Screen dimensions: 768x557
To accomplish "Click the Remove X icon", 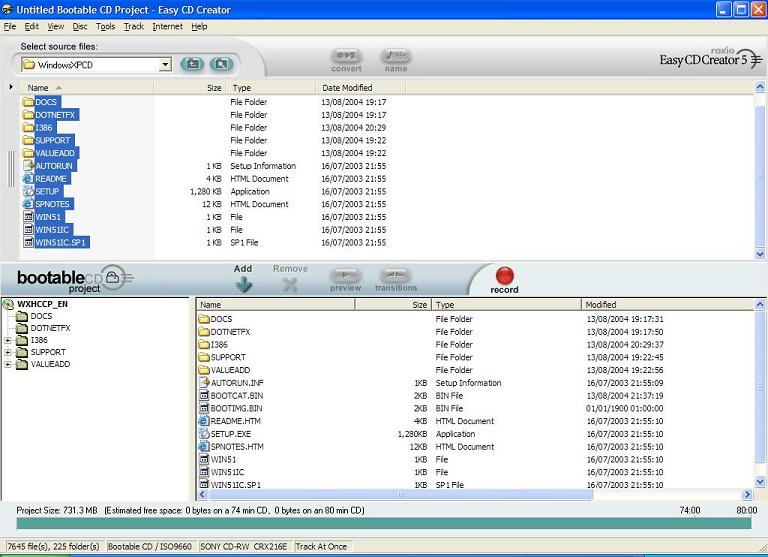I will 290,285.
